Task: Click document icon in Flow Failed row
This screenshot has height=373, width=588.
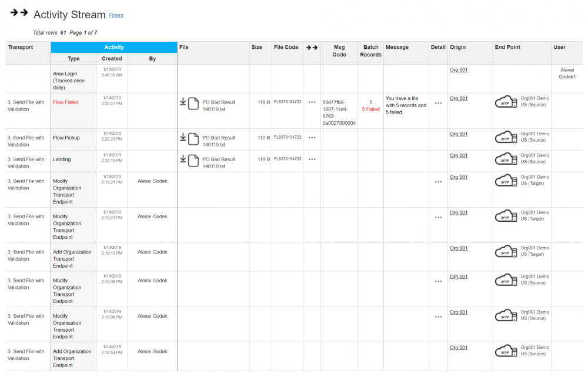Action: 193,105
